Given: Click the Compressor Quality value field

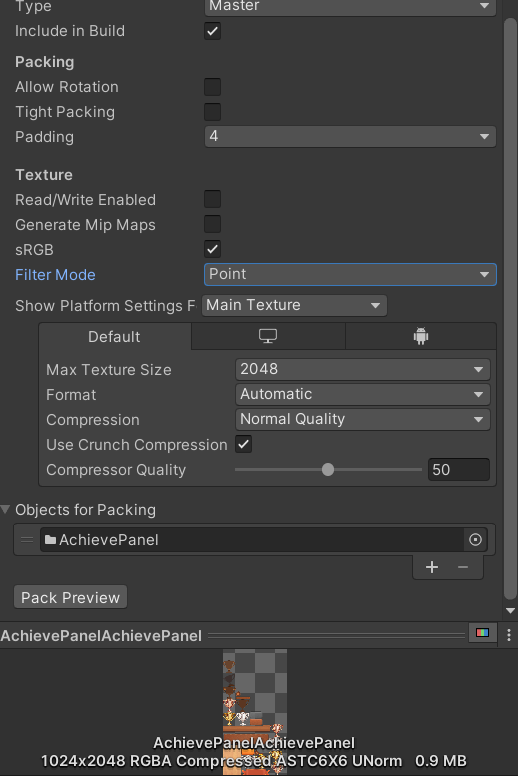Looking at the screenshot, I should tap(459, 470).
